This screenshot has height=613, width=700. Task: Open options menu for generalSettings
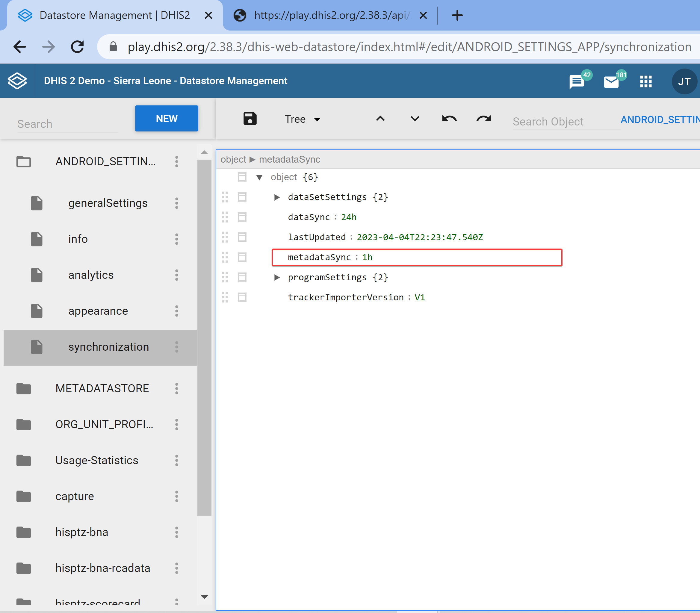click(176, 203)
